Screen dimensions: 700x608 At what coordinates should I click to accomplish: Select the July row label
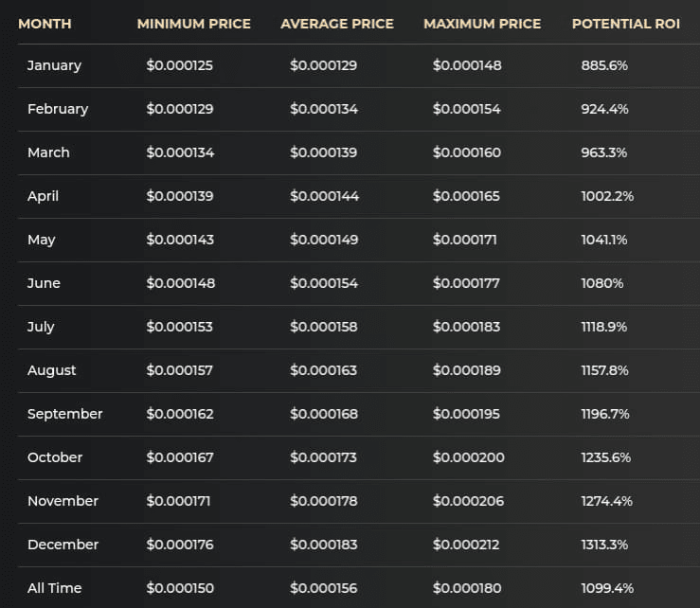click(41, 328)
